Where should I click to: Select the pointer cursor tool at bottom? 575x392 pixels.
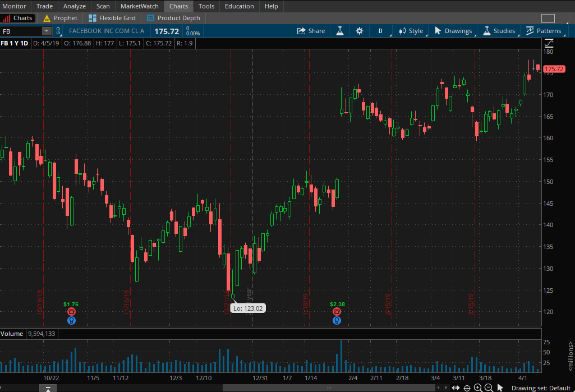click(500, 388)
